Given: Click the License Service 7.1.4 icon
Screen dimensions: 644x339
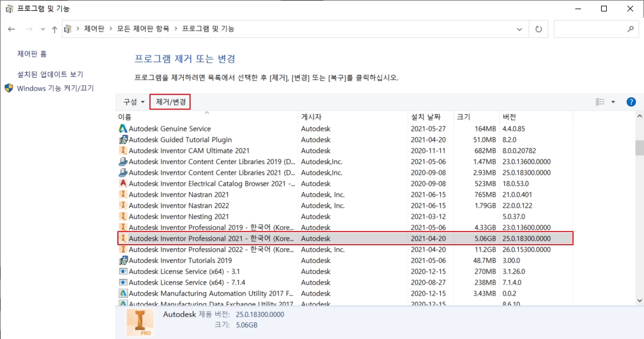Looking at the screenshot, I should tap(123, 282).
